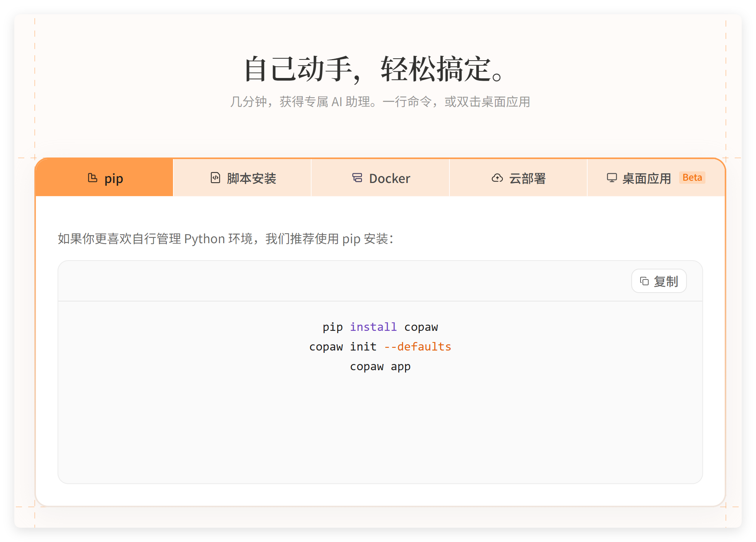Click the description mentioning Python 环境
This screenshot has width=756, height=542.
pyautogui.click(x=225, y=239)
